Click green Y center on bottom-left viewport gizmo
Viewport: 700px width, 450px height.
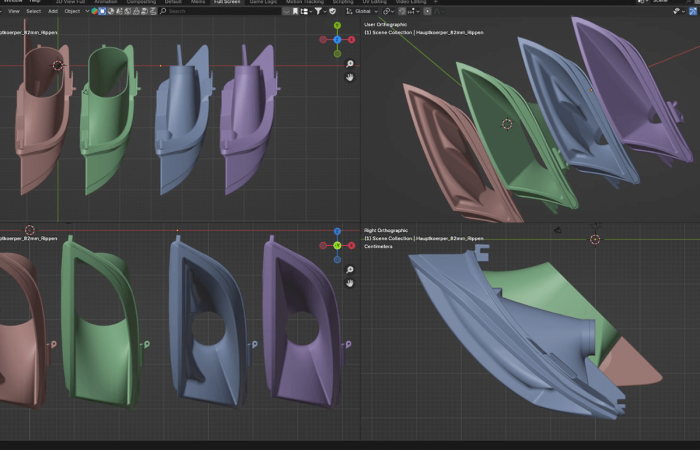337,246
